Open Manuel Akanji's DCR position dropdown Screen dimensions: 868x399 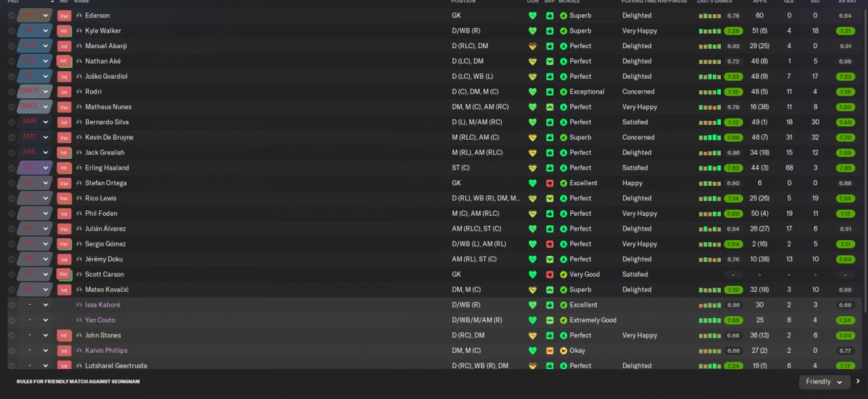(x=35, y=46)
